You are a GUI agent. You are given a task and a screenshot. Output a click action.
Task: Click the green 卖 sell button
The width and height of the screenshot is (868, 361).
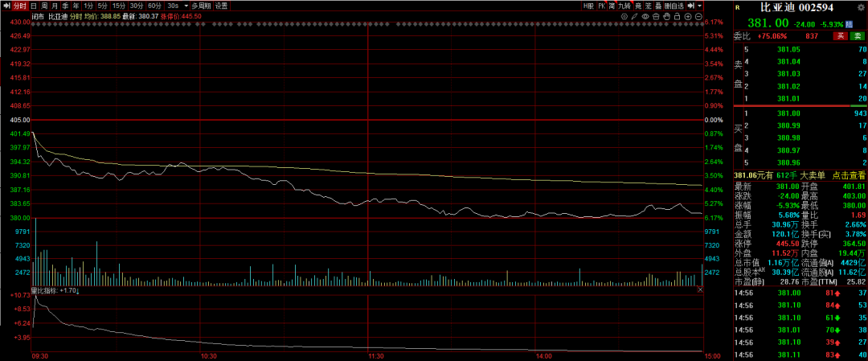click(857, 36)
